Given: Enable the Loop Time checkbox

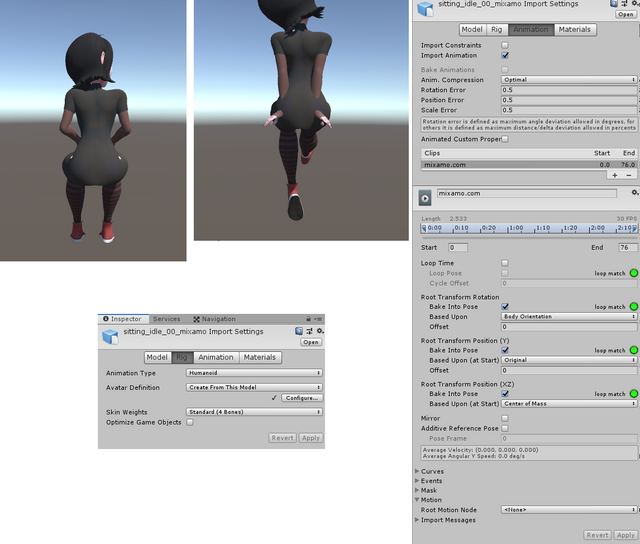Looking at the screenshot, I should [x=505, y=263].
